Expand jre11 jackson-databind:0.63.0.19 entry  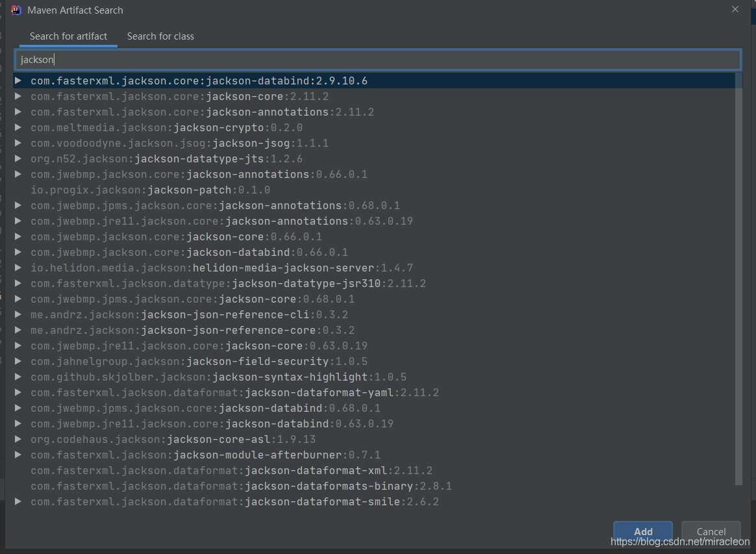pos(18,423)
